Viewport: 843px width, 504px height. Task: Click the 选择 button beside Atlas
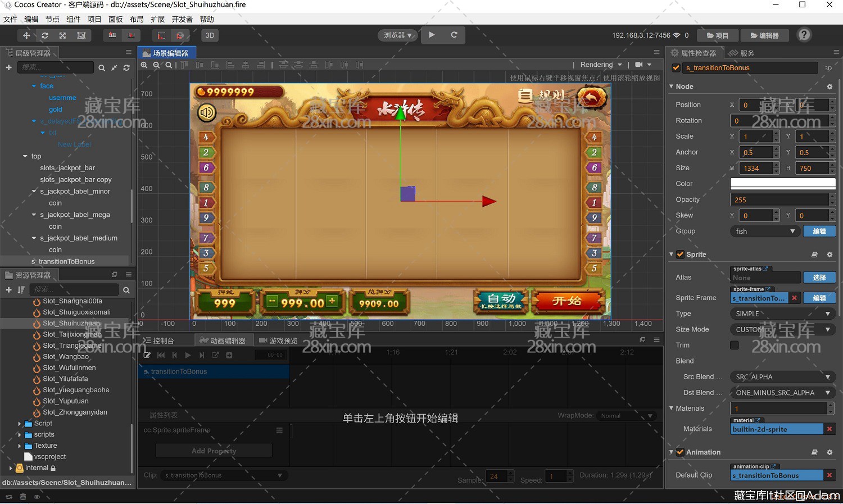tap(819, 278)
